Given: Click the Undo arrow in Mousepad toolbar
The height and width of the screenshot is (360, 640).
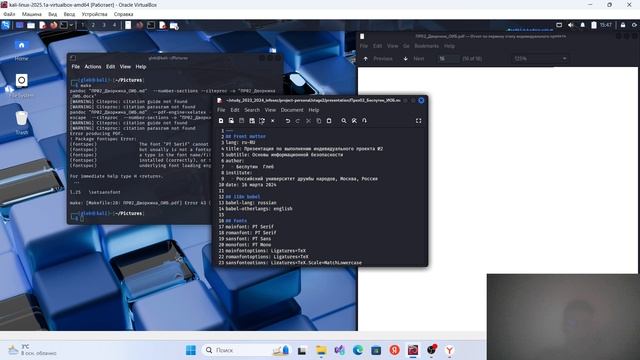Looking at the screenshot, I should coord(288,121).
